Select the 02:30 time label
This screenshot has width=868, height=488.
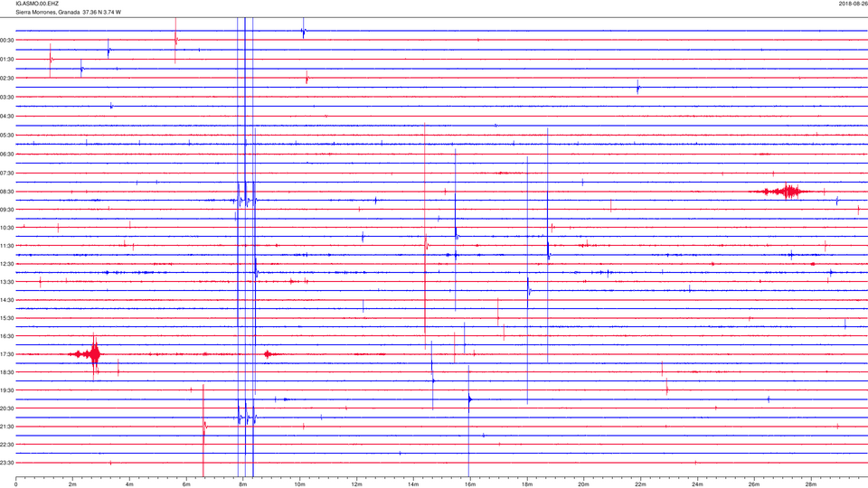click(x=6, y=79)
